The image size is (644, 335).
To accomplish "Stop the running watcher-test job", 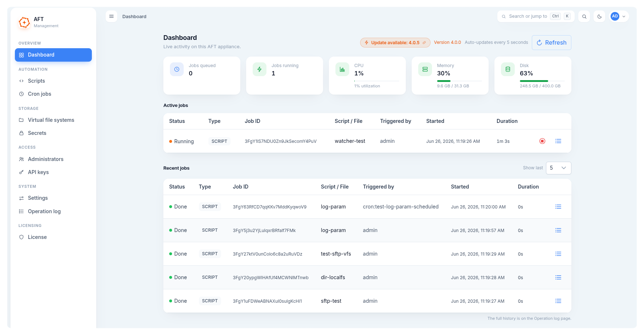I will 542,141.
